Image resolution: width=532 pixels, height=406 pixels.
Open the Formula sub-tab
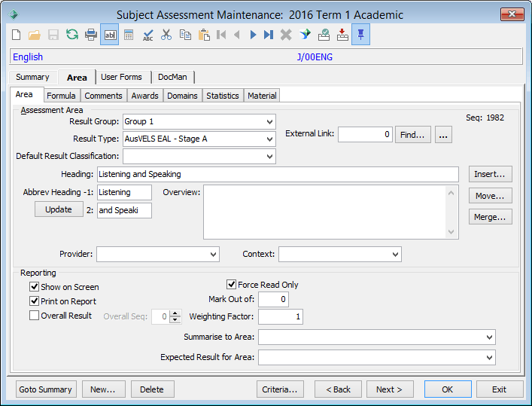point(61,96)
